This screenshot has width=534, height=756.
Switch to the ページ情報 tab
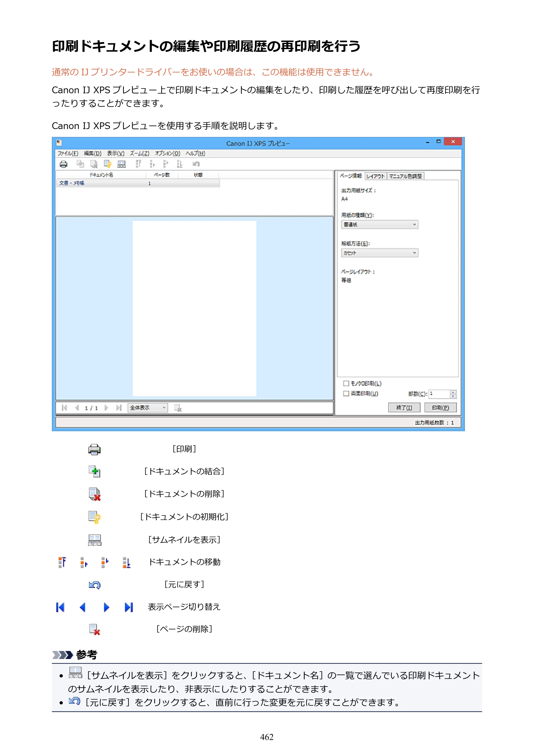coord(351,176)
